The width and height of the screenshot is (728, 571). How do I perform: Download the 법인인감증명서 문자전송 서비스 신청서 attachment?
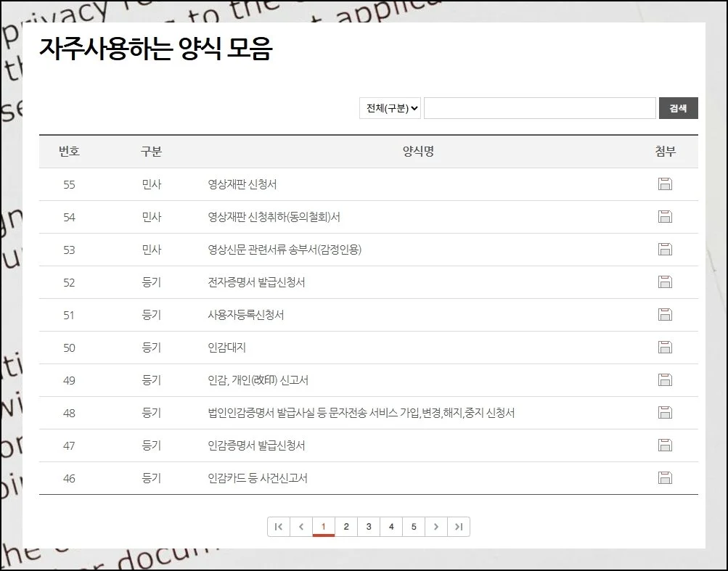665,413
